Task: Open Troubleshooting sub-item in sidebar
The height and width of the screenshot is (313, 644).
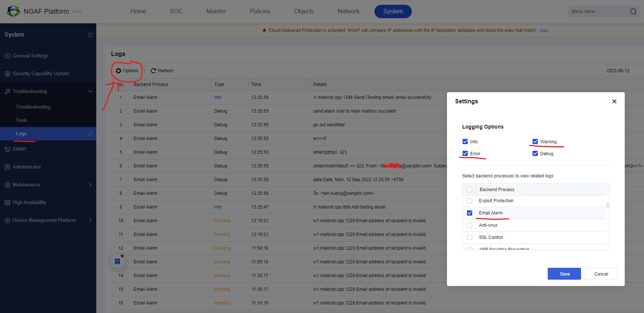Action: pyautogui.click(x=33, y=107)
